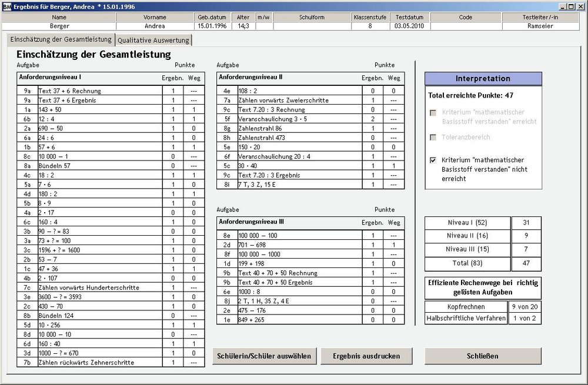Screen dimensions: 588x385
Task: Select row '143 + 50'
Action: point(111,109)
